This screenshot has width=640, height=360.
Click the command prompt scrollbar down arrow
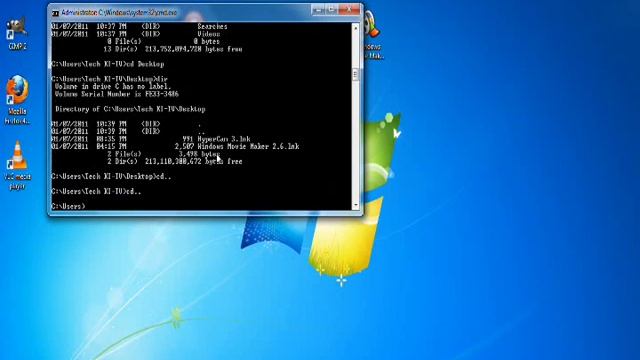point(355,205)
